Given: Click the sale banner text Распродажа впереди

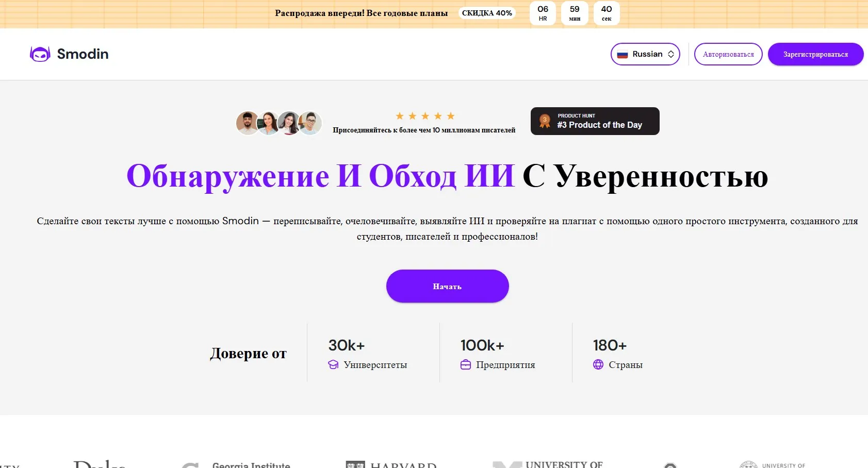Looking at the screenshot, I should click(x=361, y=13).
